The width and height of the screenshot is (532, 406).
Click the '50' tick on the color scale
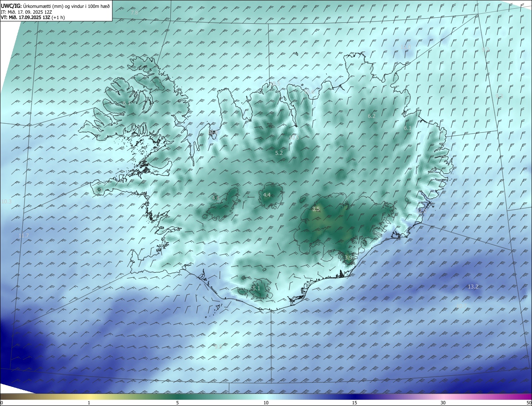coord(529,403)
